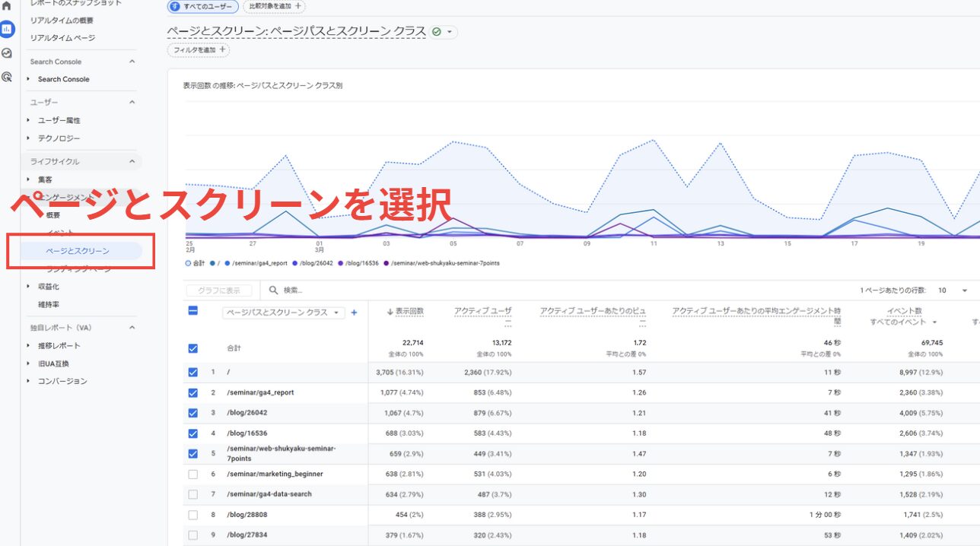
Task: Open the すべてのイベント dropdown under イベント数
Action: coord(904,322)
